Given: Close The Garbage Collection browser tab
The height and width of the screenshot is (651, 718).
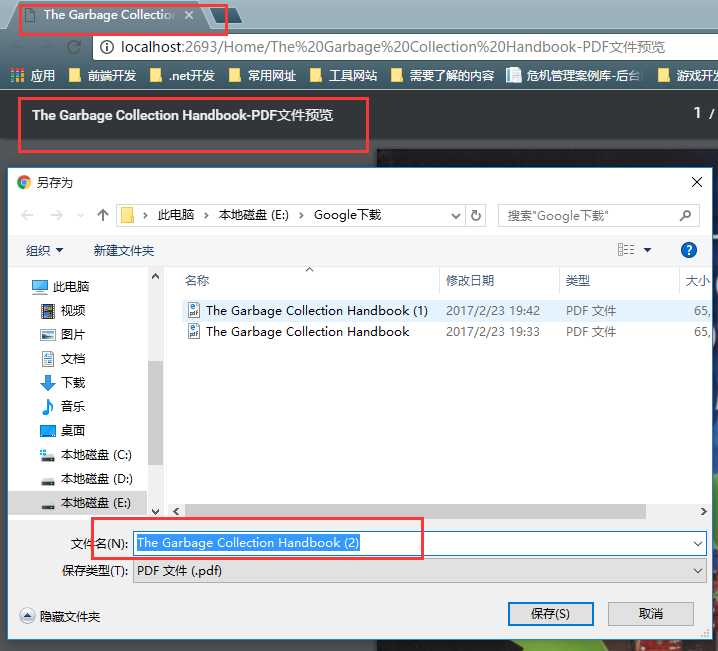Looking at the screenshot, I should pos(189,15).
